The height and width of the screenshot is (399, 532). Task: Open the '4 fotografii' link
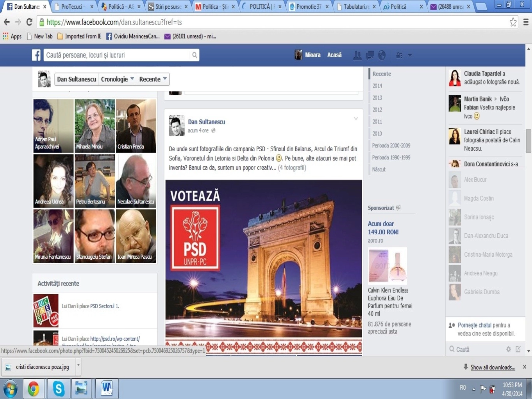tap(292, 168)
